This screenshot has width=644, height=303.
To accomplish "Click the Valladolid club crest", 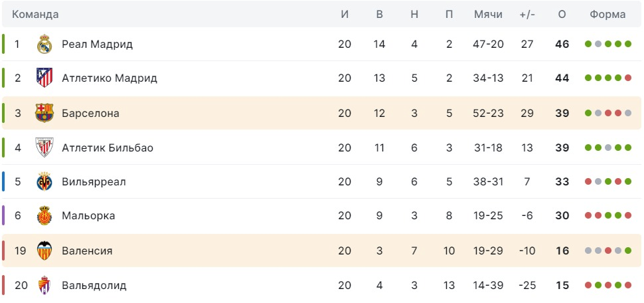I will click(x=44, y=286).
